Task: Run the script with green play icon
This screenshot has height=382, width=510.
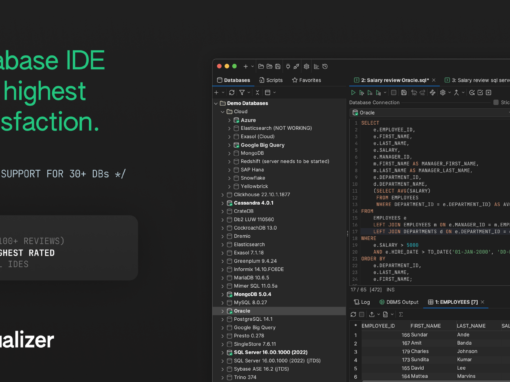Action: (x=353, y=93)
